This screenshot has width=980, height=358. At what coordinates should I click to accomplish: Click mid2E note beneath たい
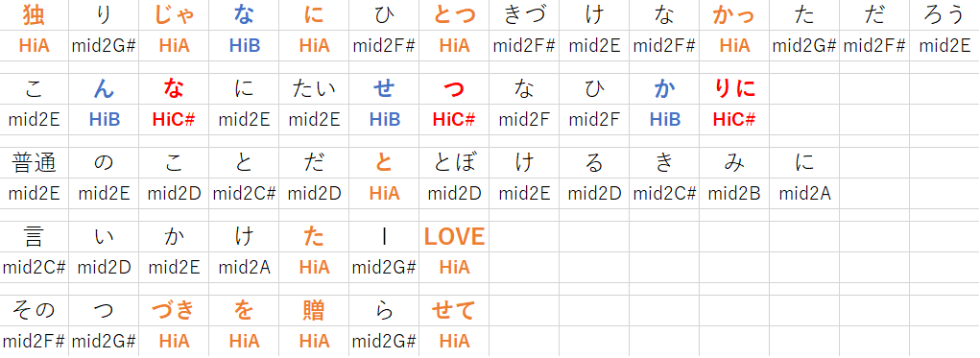point(315,119)
